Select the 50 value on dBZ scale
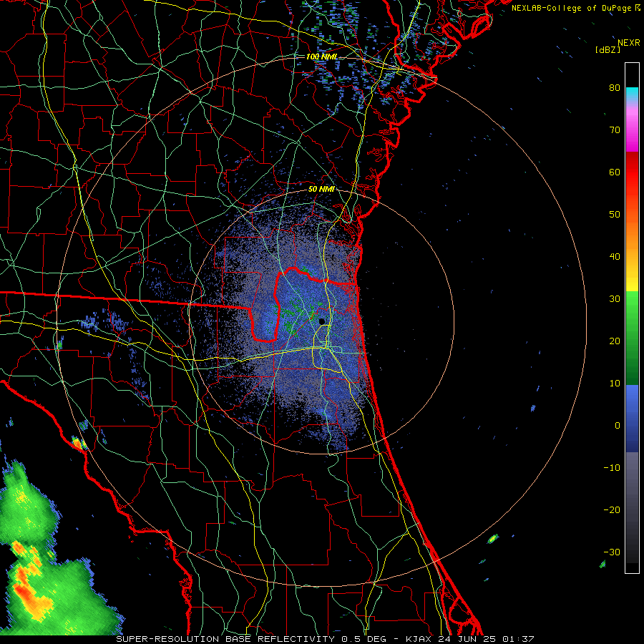This screenshot has height=644, width=644. [x=615, y=215]
